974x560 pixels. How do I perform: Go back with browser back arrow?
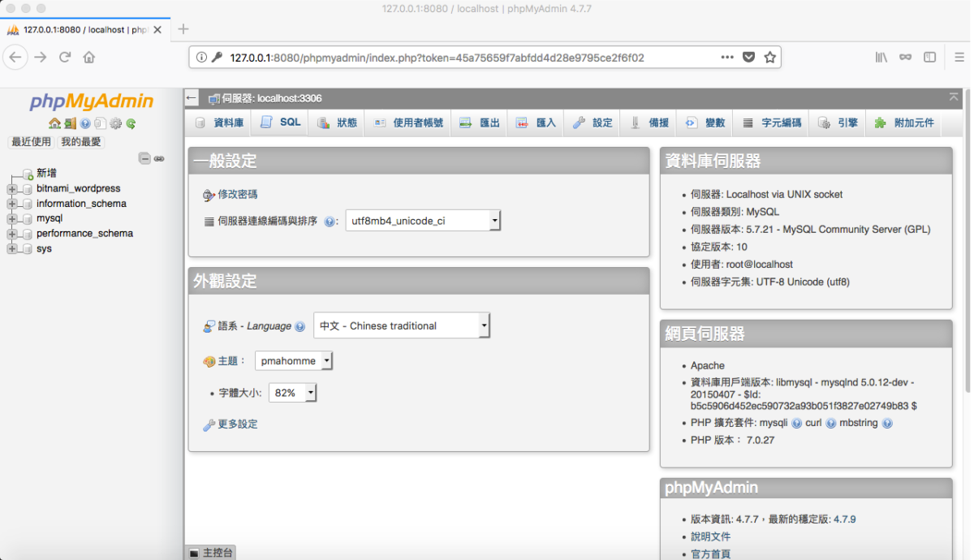pyautogui.click(x=15, y=57)
